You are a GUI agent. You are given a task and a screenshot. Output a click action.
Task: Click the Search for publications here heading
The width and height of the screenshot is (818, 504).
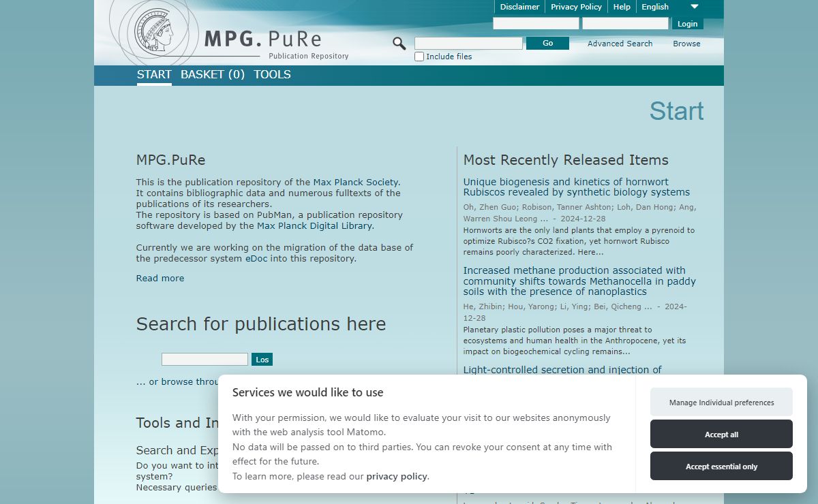click(x=261, y=324)
